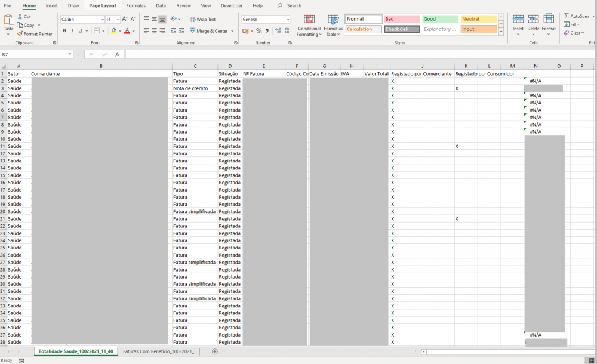Activate the Format Painter brush

click(20, 34)
